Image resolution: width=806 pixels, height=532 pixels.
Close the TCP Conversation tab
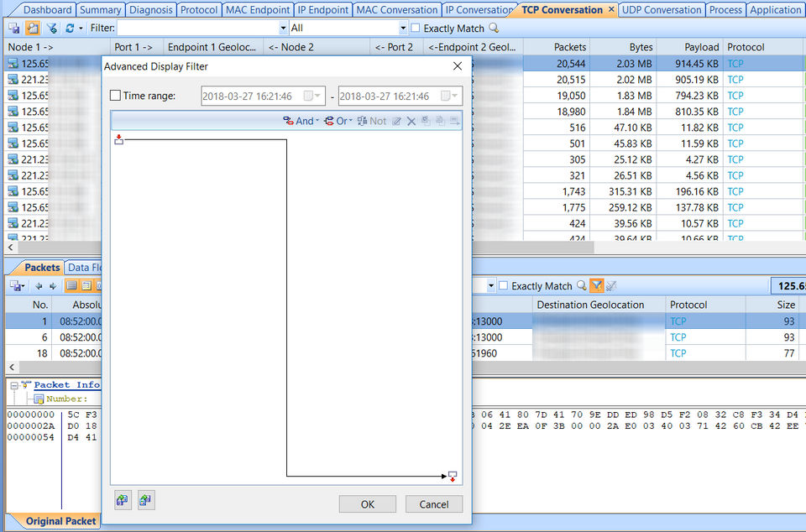[611, 9]
